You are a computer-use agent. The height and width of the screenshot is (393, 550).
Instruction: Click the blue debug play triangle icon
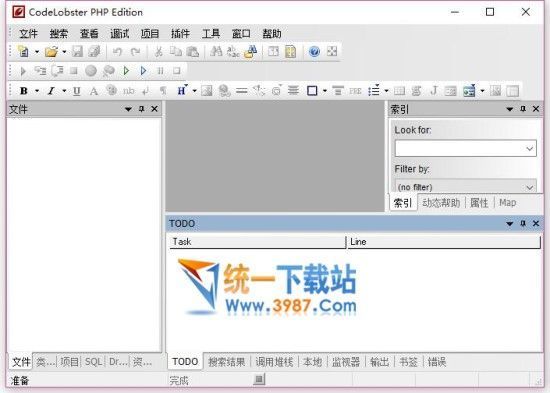tap(143, 71)
